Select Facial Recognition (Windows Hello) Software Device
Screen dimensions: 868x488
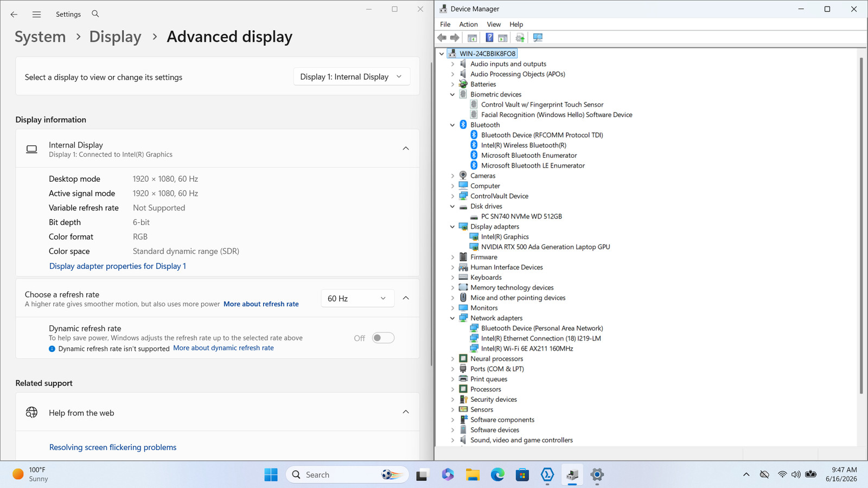pos(557,115)
